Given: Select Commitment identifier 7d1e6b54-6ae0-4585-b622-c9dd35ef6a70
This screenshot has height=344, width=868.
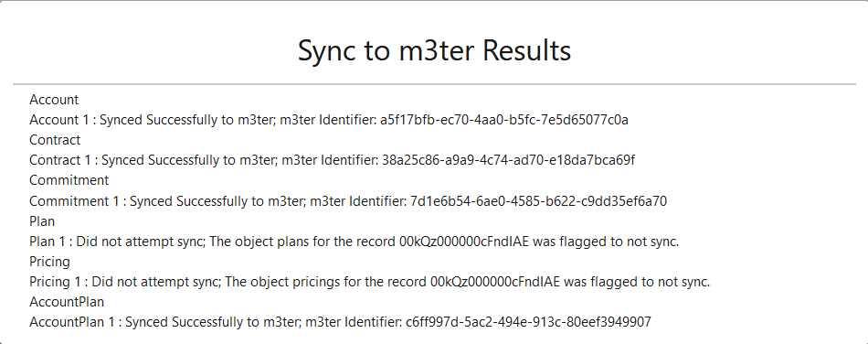Looking at the screenshot, I should click(539, 200).
